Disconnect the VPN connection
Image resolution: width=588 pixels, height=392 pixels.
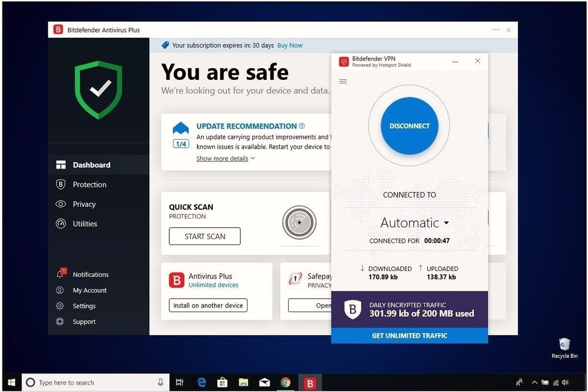(x=408, y=125)
